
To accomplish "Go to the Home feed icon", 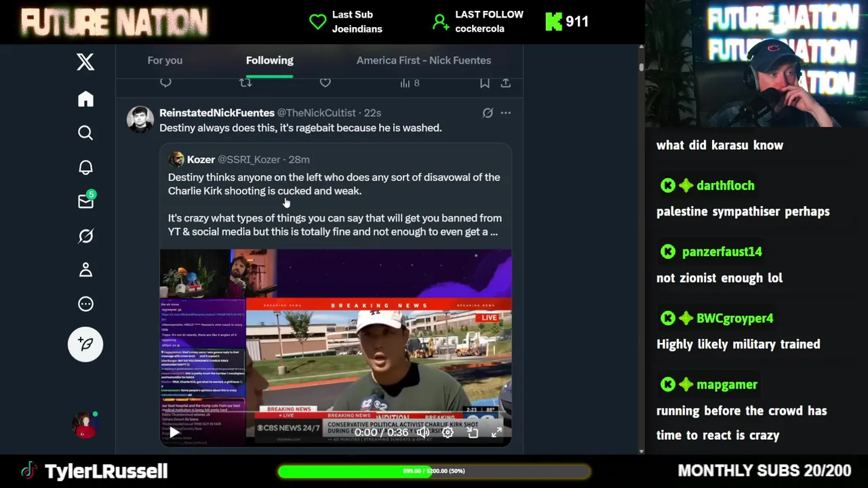I will click(x=85, y=99).
